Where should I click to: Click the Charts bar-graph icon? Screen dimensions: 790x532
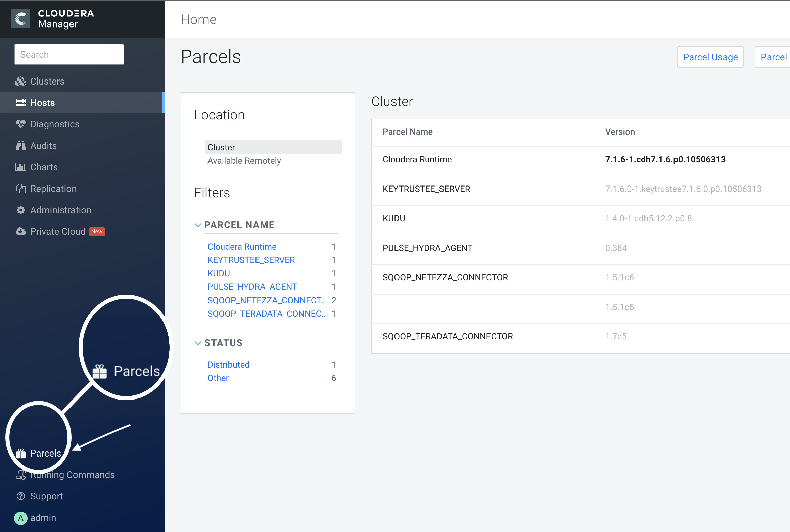coord(21,167)
